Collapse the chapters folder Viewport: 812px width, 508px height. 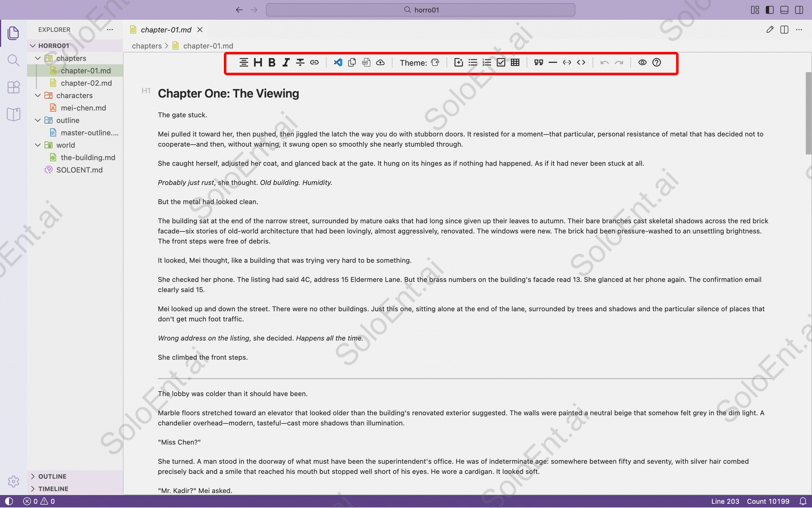coord(37,58)
